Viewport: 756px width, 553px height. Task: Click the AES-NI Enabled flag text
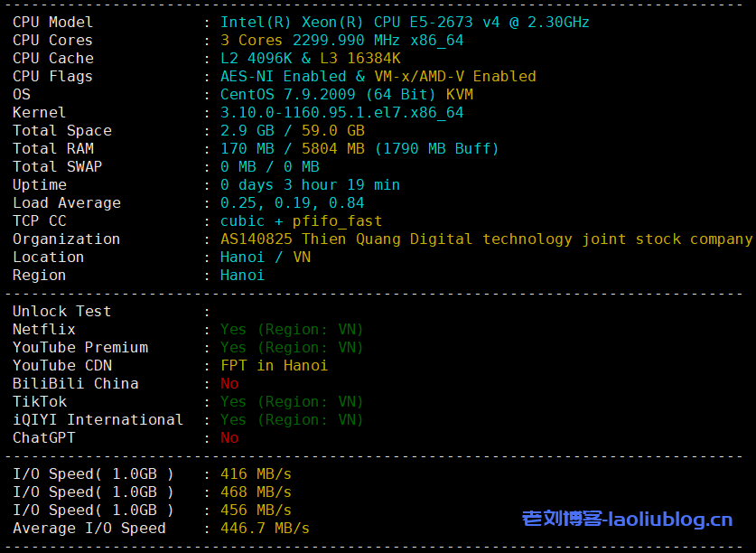click(283, 76)
